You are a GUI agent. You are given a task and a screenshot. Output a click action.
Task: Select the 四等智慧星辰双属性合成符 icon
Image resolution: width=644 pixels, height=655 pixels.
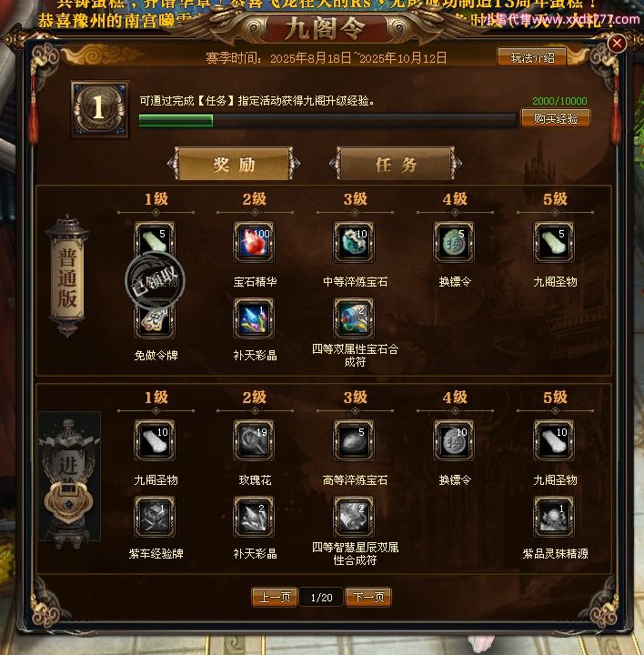click(x=354, y=517)
